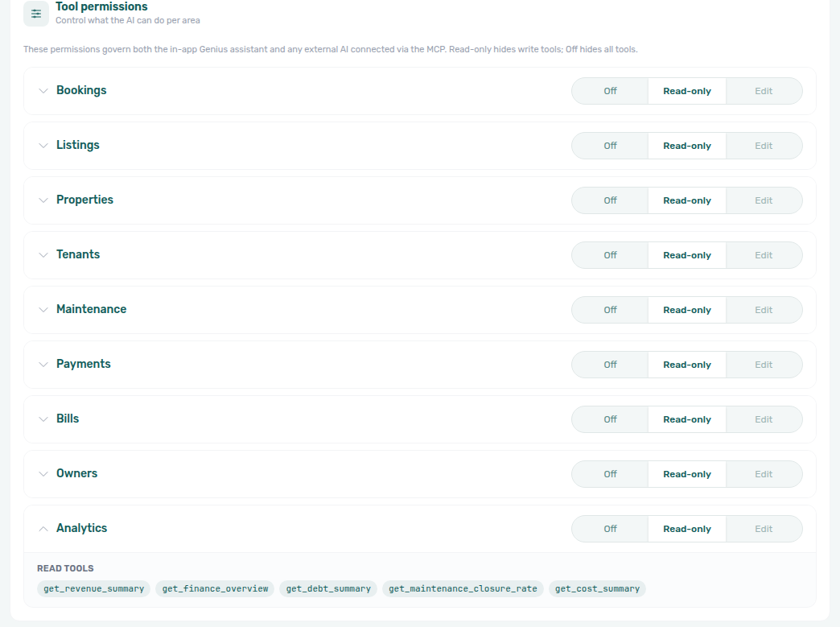Enable Edit for Maintenance

[x=764, y=310]
